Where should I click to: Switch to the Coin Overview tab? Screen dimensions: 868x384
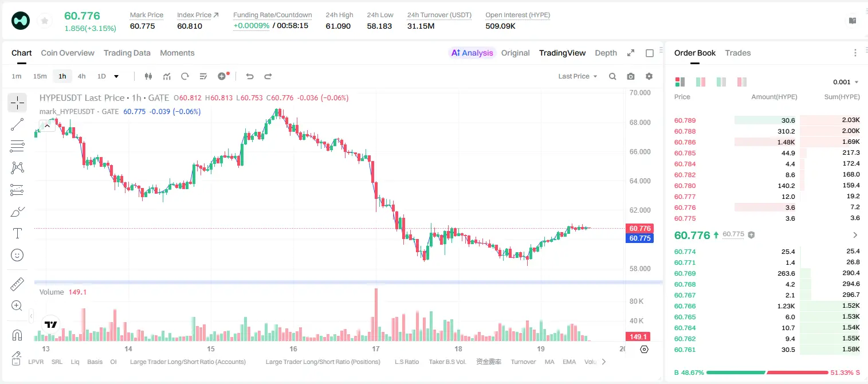pos(68,53)
